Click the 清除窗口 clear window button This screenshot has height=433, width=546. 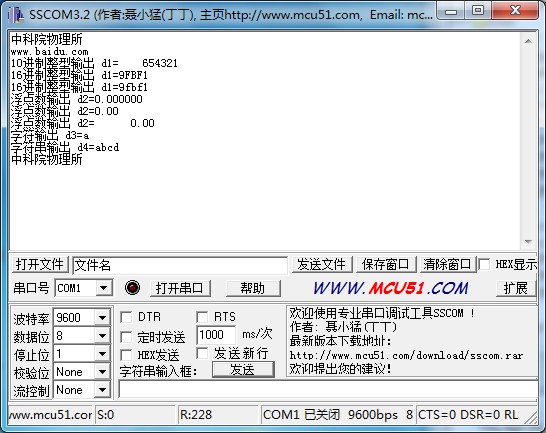(447, 264)
